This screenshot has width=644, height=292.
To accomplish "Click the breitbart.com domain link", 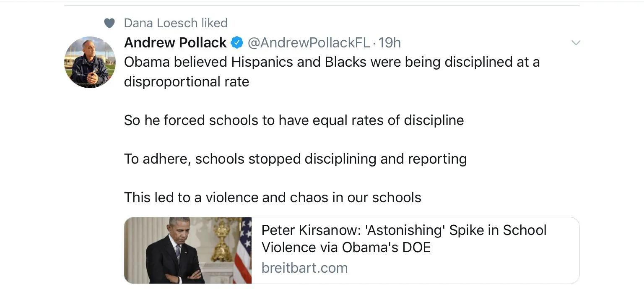I will point(304,268).
